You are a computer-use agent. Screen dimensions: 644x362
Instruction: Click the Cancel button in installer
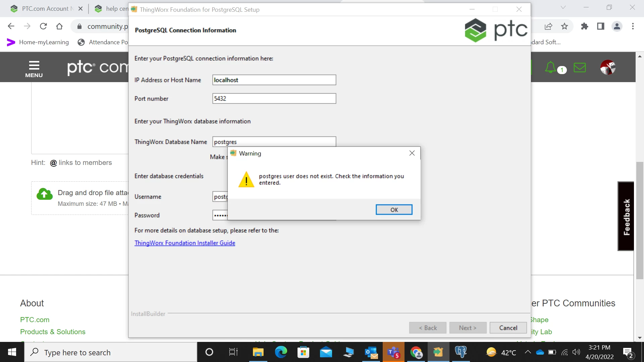point(508,328)
